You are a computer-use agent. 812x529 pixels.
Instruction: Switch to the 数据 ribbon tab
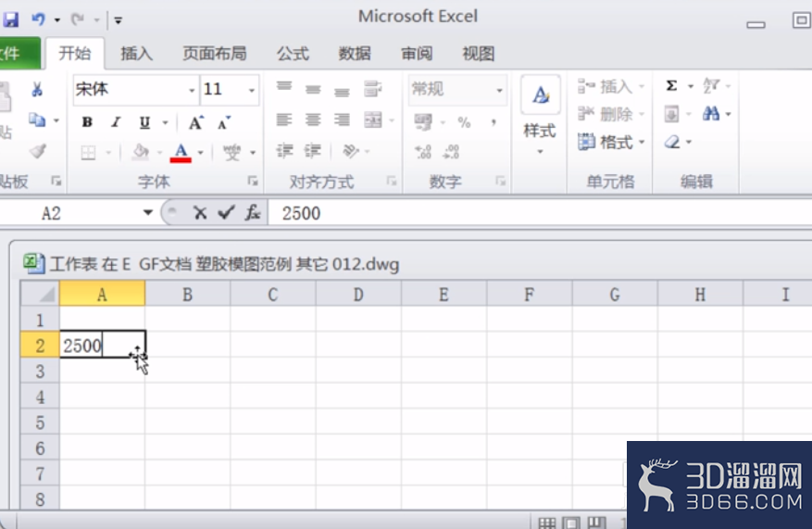pos(355,54)
